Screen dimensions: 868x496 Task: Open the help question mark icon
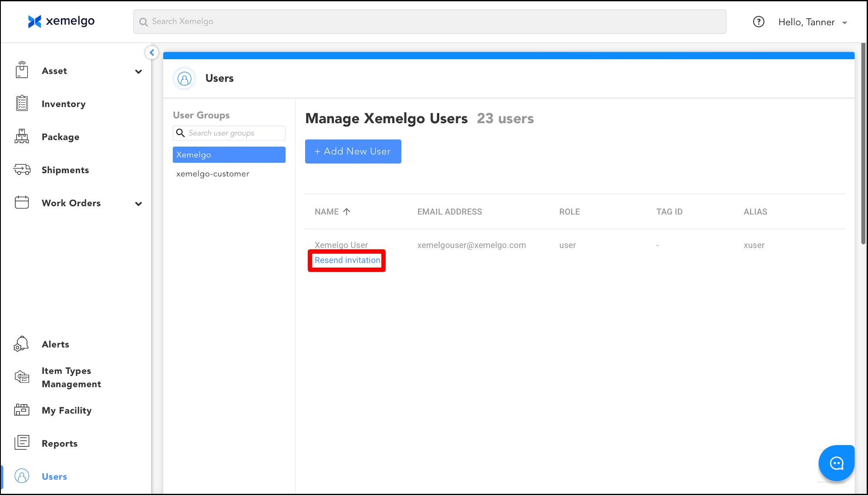tap(759, 22)
